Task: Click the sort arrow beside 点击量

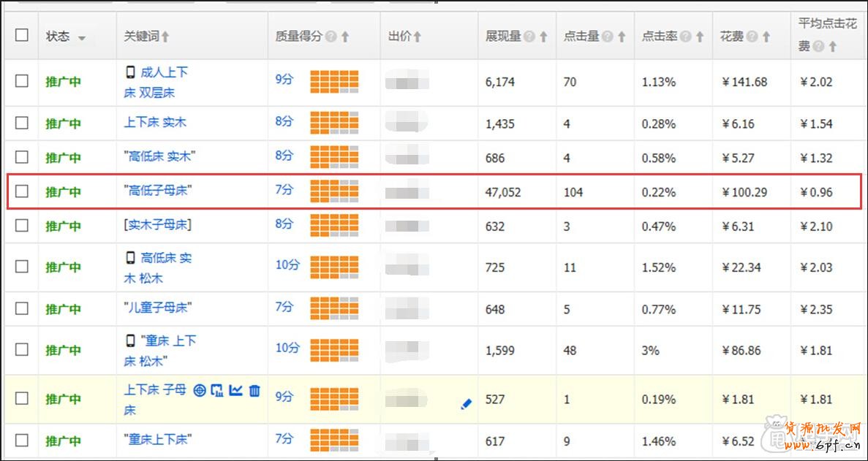Action: click(x=622, y=37)
